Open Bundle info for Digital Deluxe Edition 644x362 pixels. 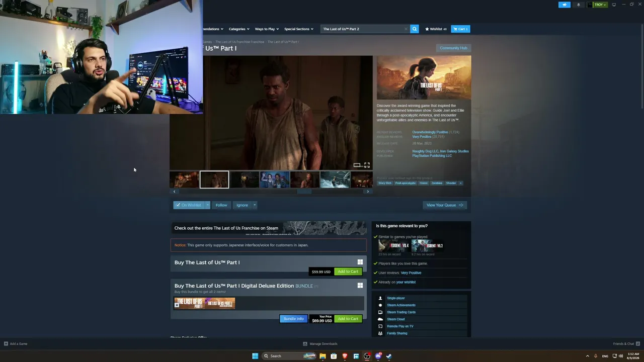coord(294,319)
